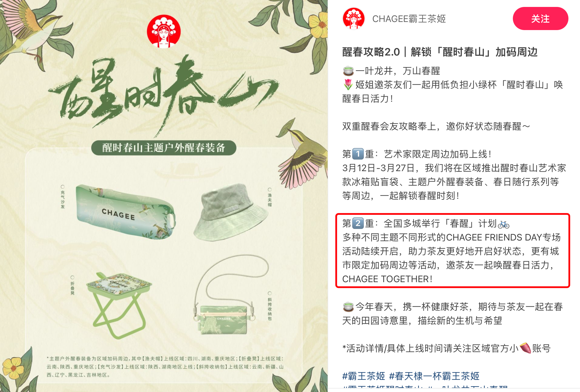Screen dimensions: 580x392
Task: Click the green bucket hat image
Action: [x=231, y=212]
